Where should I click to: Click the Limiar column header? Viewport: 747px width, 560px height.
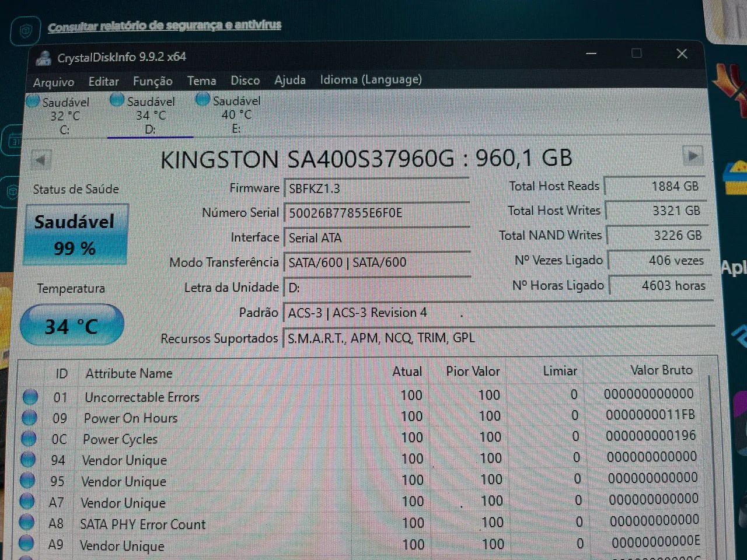click(560, 370)
